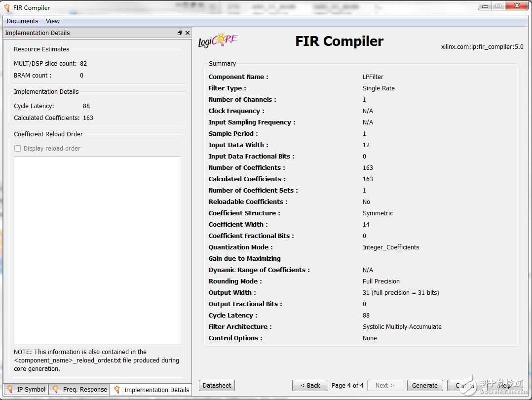Click the Input Data Width value 12
Image resolution: width=532 pixels, height=400 pixels.
(x=366, y=145)
